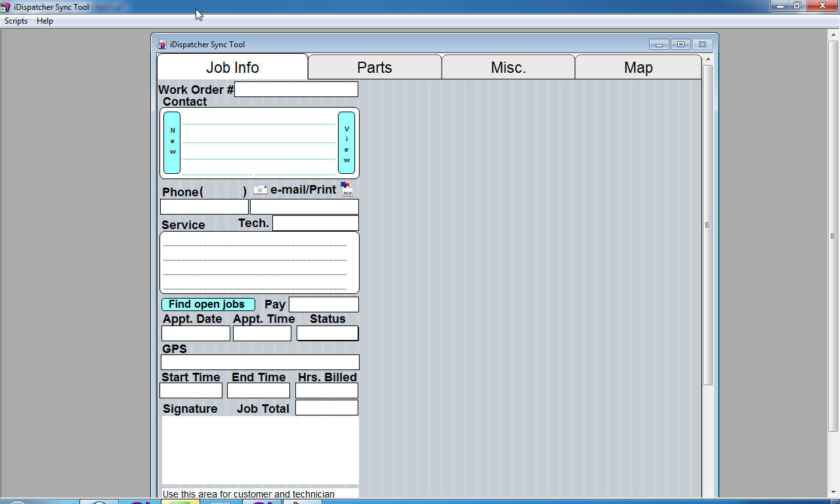The width and height of the screenshot is (840, 504).
Task: Switch to the Parts tab
Action: tap(375, 68)
